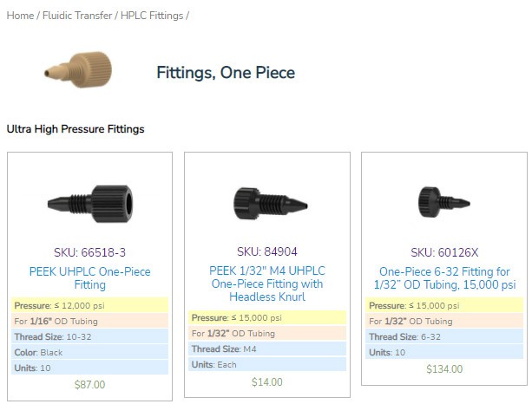
Task: Open product image for SKU 84904
Action: click(271, 204)
